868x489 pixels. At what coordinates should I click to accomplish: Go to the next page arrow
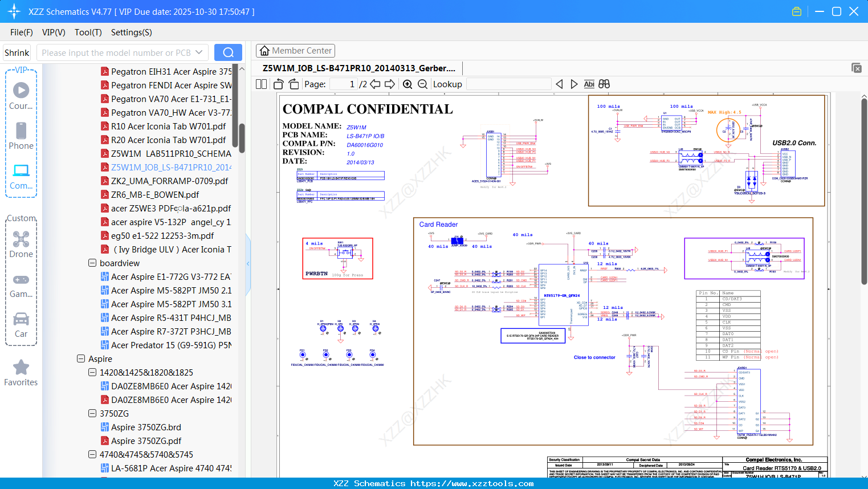(390, 84)
